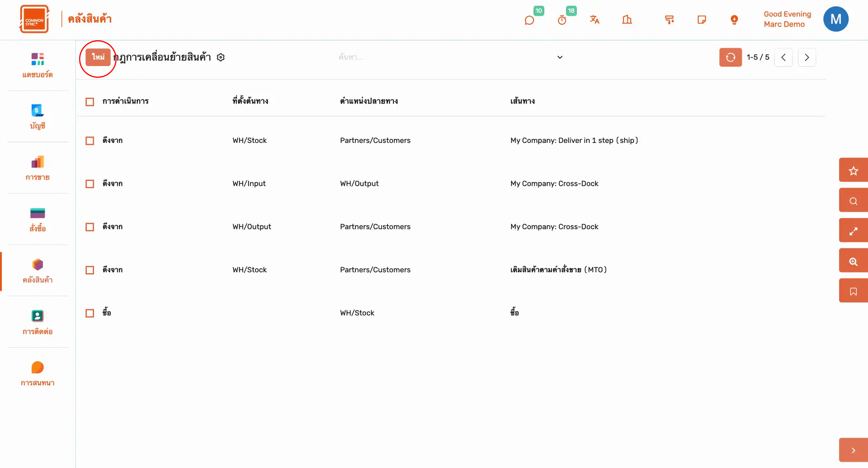
Task: Click the WH/Stock destination in ซื้อ row
Action: [x=357, y=313]
